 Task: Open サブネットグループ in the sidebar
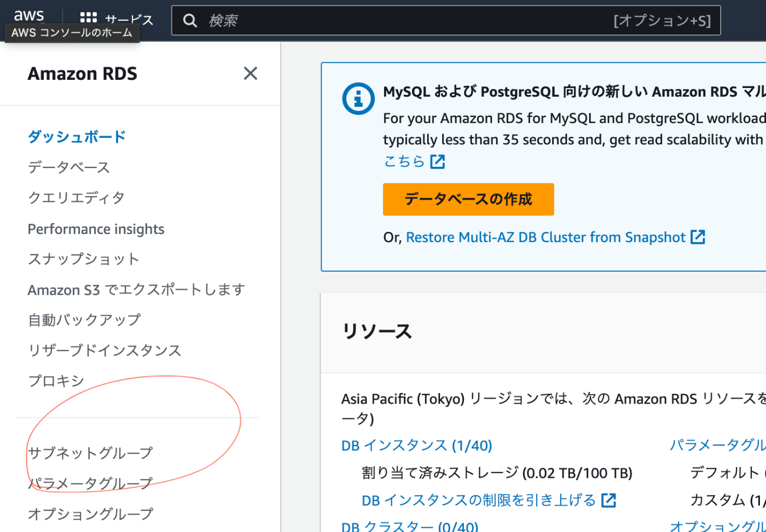90,453
